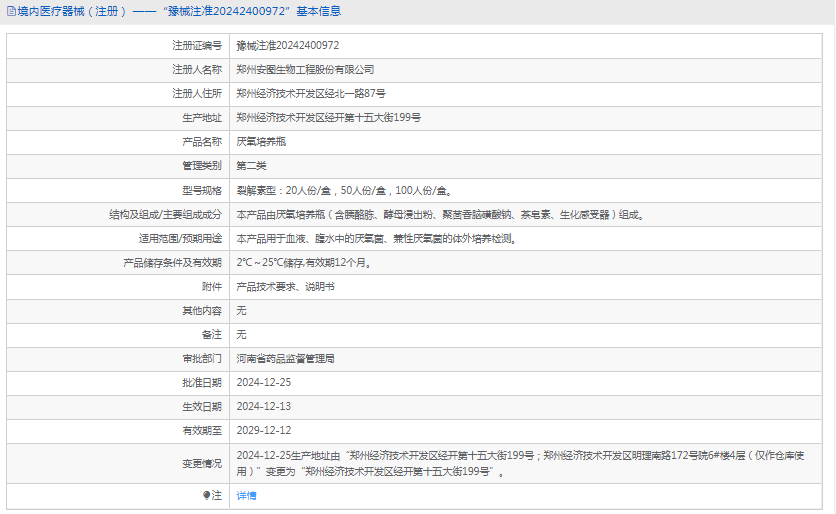Screen dimensions: 836x514
Task: Click the 产品名称 label
Action: [202, 142]
